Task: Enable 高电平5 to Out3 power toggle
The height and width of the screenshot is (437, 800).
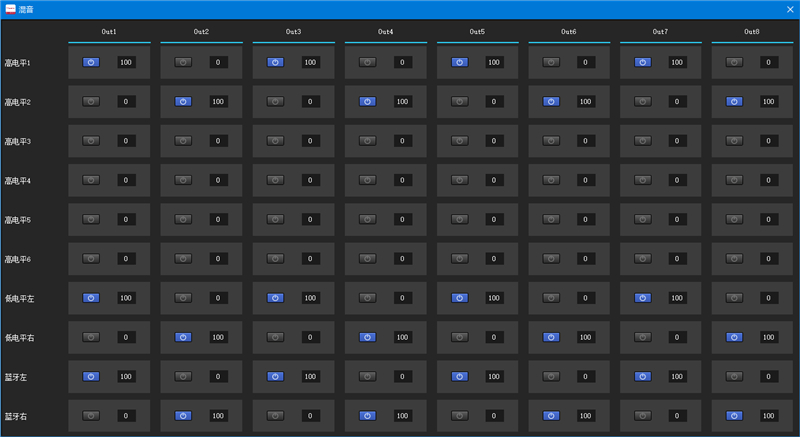Action: 275,219
